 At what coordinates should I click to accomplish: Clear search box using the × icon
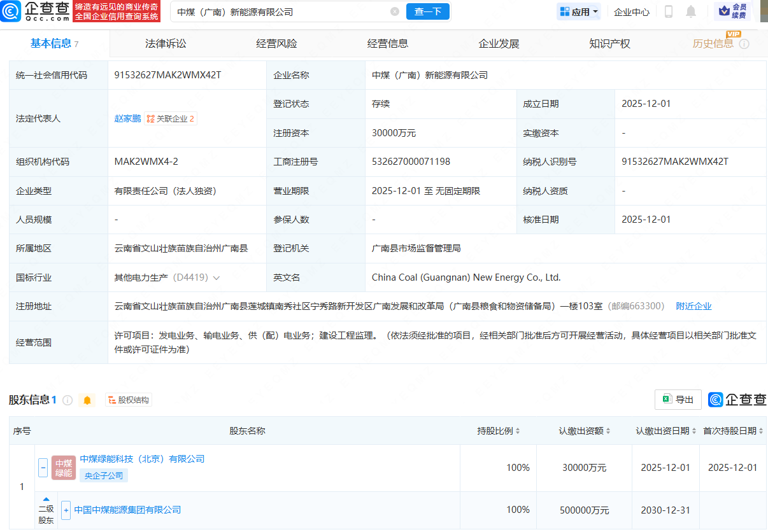394,11
